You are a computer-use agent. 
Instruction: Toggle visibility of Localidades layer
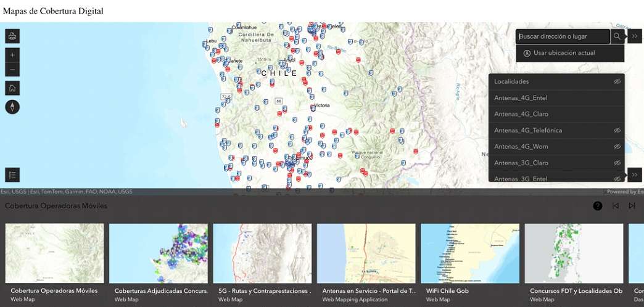(616, 82)
